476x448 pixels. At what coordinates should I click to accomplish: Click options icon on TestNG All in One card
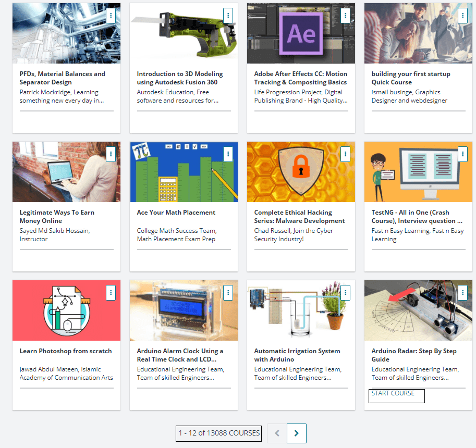[x=462, y=154]
